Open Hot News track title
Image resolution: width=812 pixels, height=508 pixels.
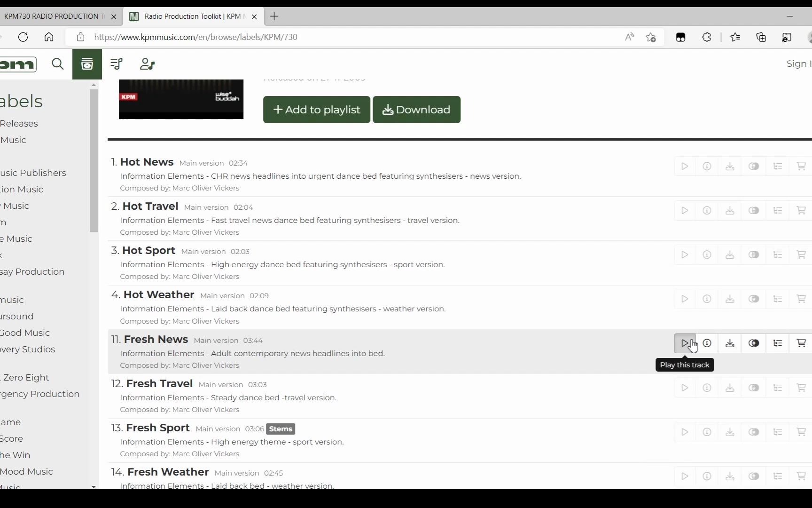click(147, 162)
